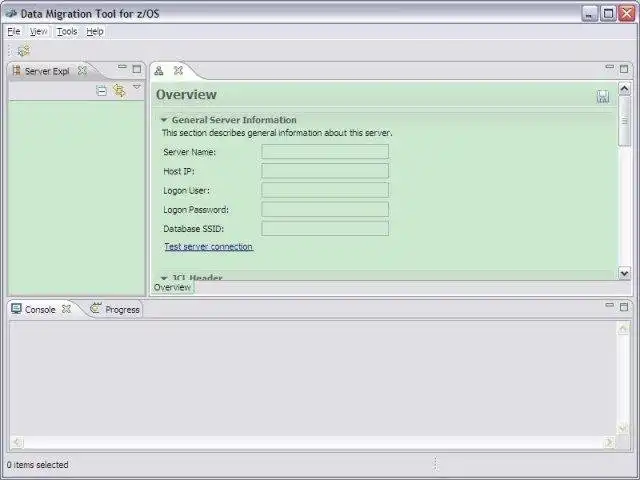Image resolution: width=640 pixels, height=480 pixels.
Task: Click the application icon in title bar
Action: pyautogui.click(x=11, y=13)
